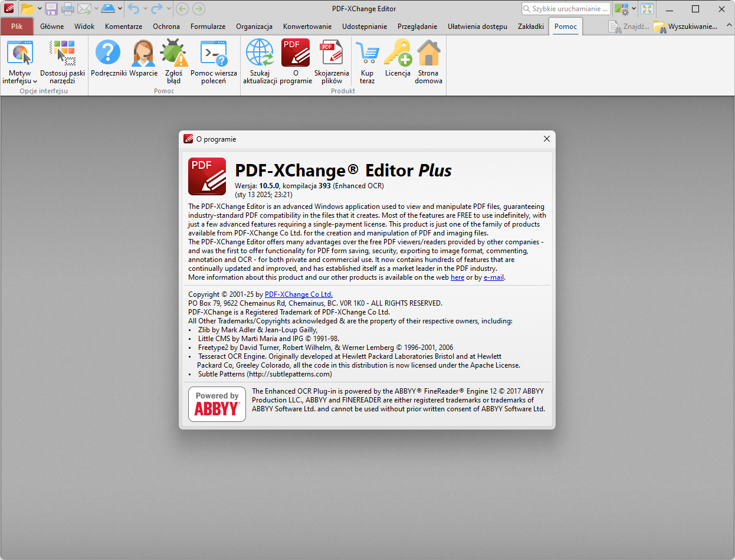Switch to the Ułatwienia dostępu tab

(477, 27)
